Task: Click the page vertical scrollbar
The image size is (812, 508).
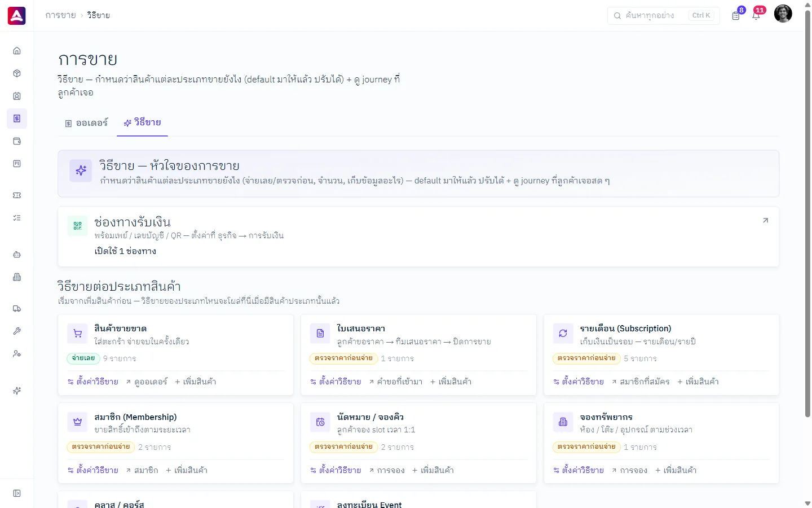Action: point(807,214)
